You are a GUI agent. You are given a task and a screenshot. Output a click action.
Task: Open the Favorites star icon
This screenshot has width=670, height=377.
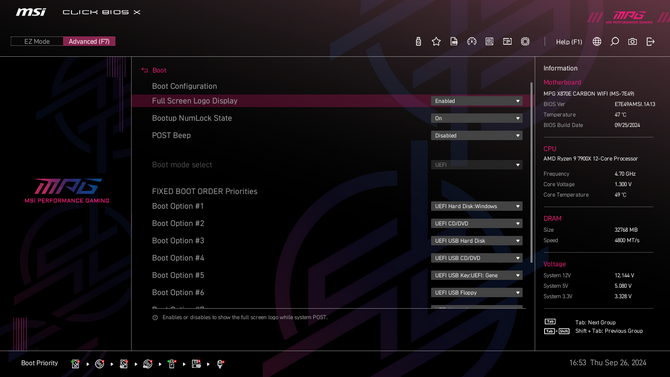[436, 41]
